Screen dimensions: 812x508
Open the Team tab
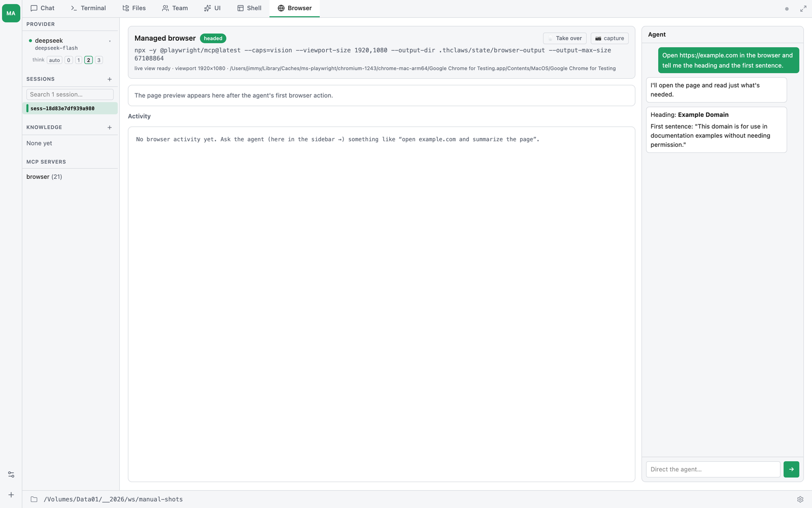coord(175,8)
